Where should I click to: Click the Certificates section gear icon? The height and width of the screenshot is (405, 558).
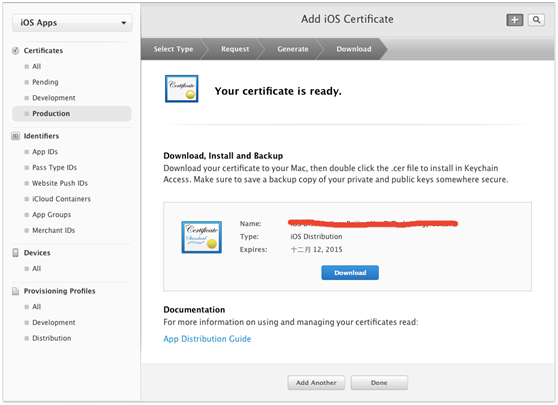(15, 51)
